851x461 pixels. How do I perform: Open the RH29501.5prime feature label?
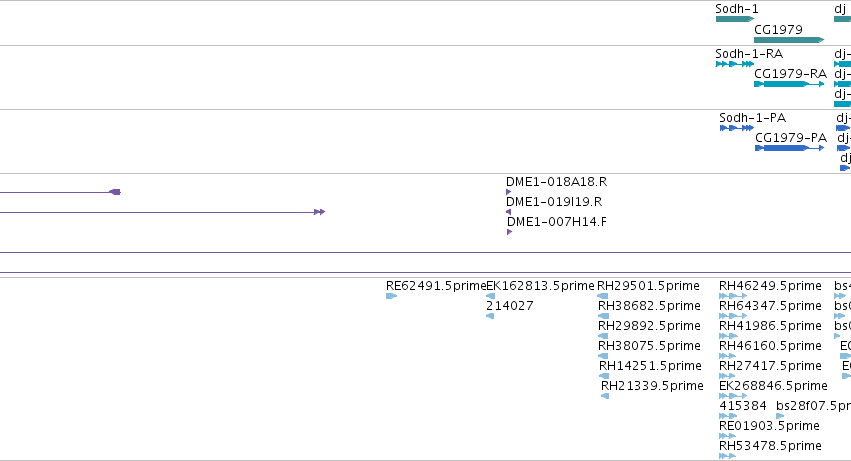pyautogui.click(x=648, y=286)
